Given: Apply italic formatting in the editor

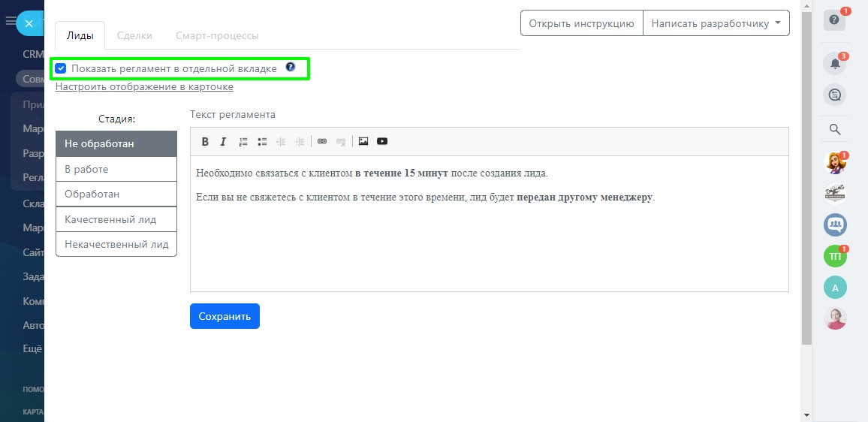Looking at the screenshot, I should [x=223, y=142].
